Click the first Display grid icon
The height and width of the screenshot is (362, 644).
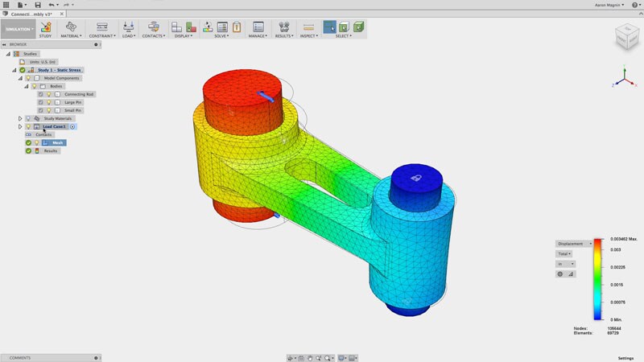click(176, 27)
